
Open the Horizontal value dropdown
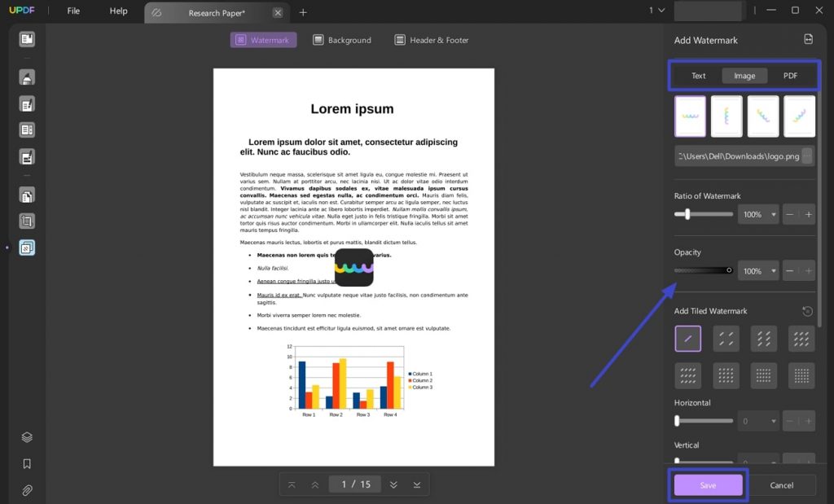click(758, 421)
